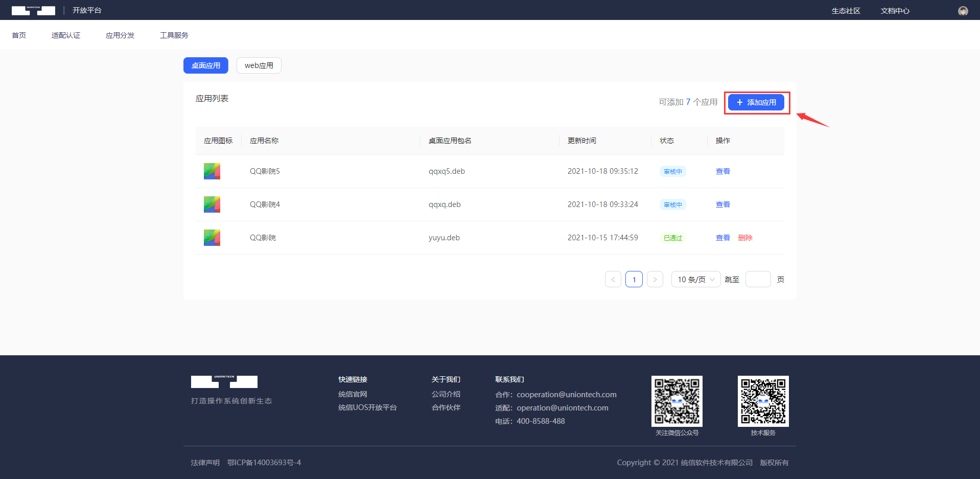Switch to the web应用 tab
Screen dimensions: 980x479
click(259, 65)
